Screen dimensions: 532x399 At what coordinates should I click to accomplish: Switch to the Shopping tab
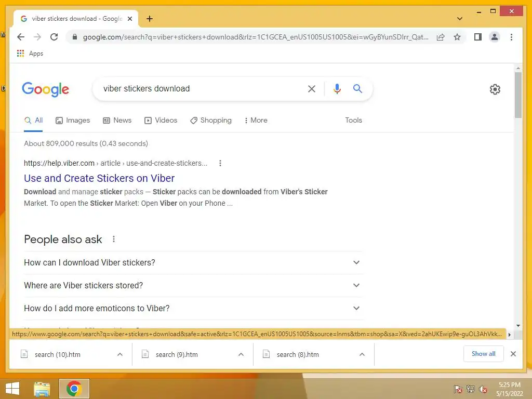(211, 121)
